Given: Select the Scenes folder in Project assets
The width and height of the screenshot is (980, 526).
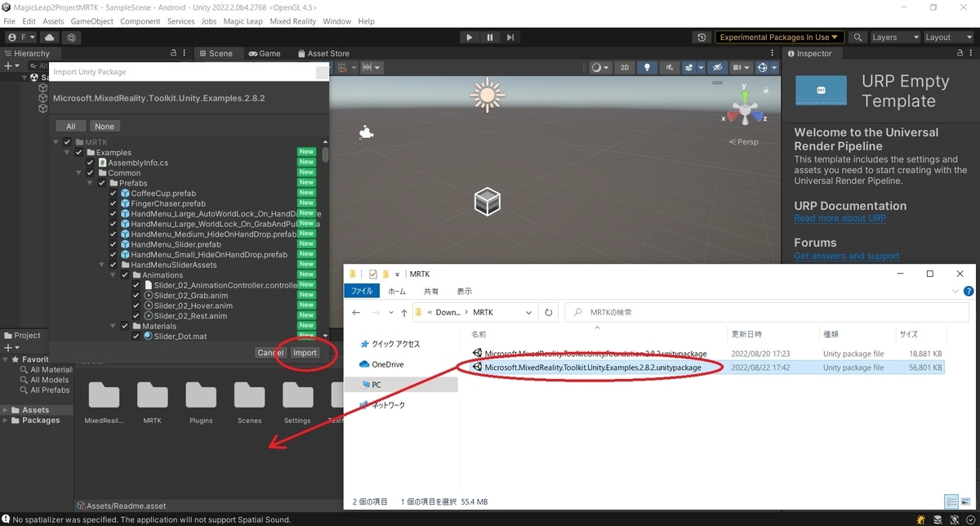Looking at the screenshot, I should click(249, 400).
